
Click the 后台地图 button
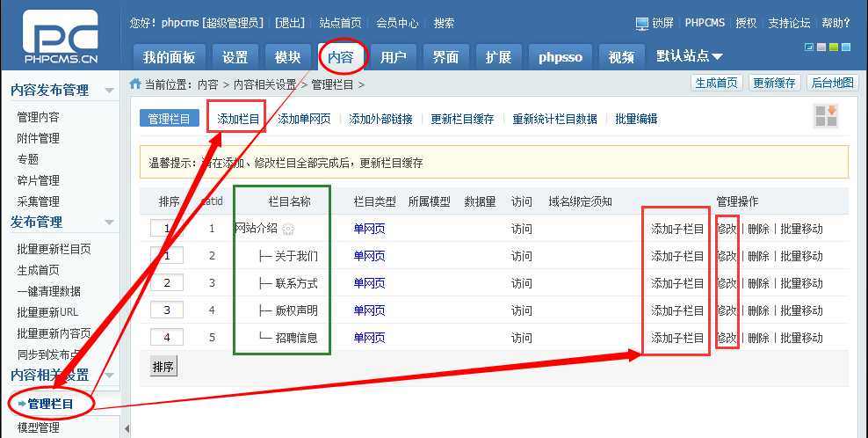tap(833, 84)
